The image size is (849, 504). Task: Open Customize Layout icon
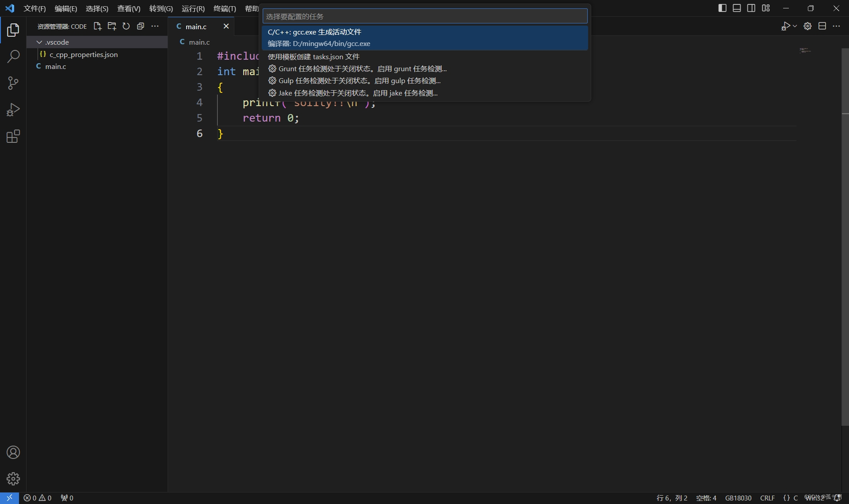pyautogui.click(x=766, y=8)
